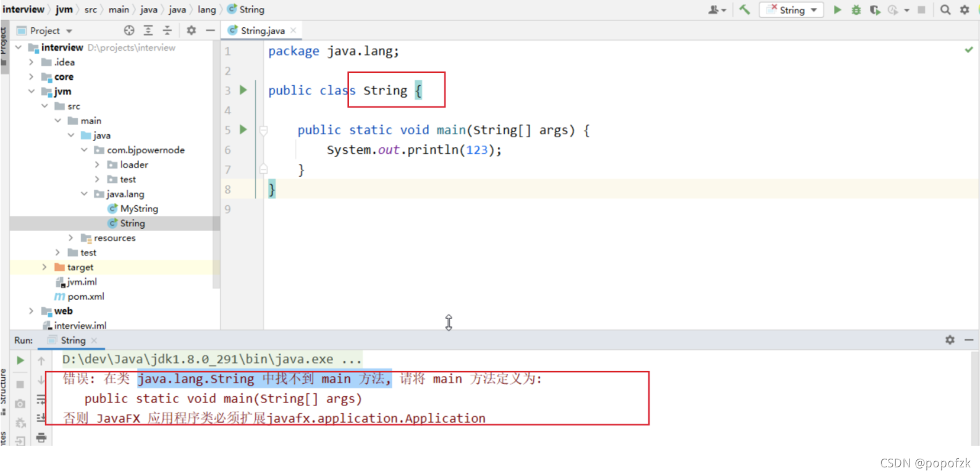This screenshot has width=980, height=476.
Task: Click the Stop square in top toolbar
Action: pos(921,9)
